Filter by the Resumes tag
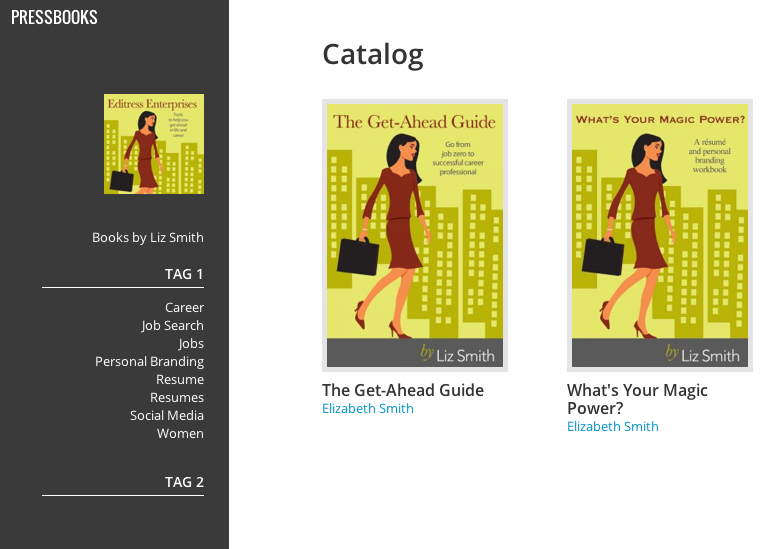Viewport: 776px width, 549px height. (177, 398)
